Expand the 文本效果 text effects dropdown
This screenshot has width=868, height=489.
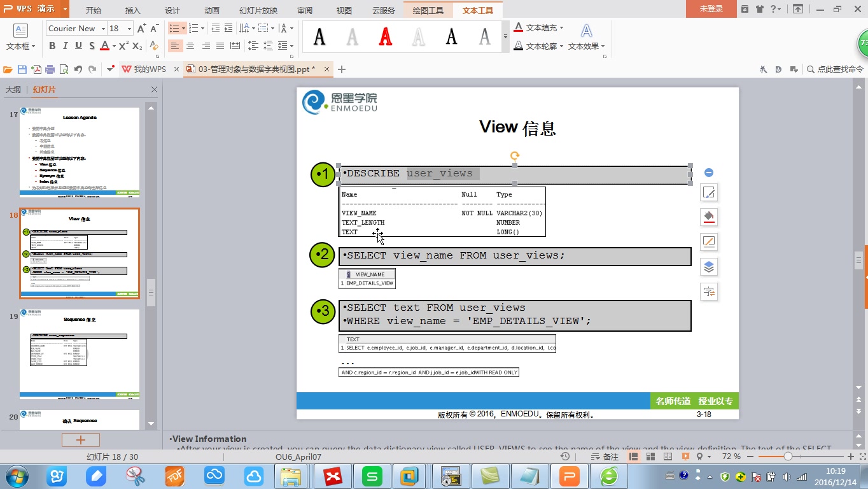[602, 46]
